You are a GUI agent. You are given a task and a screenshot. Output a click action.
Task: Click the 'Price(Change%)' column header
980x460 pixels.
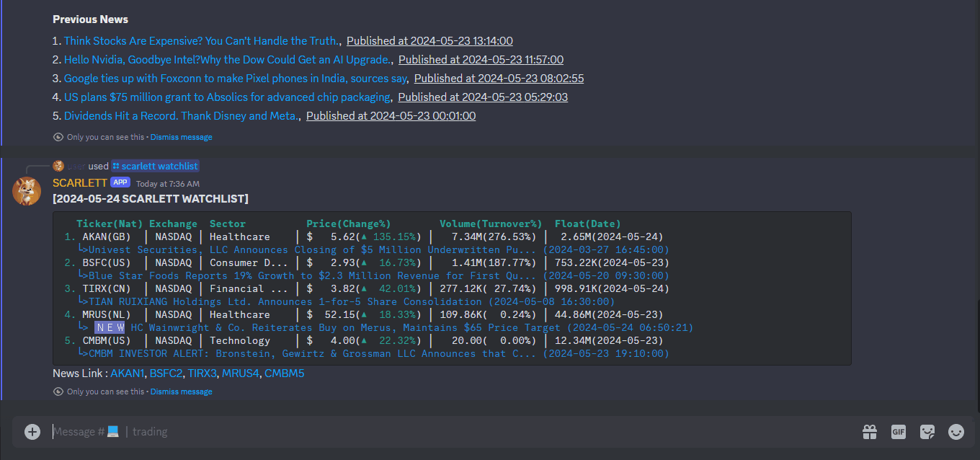[x=349, y=224]
